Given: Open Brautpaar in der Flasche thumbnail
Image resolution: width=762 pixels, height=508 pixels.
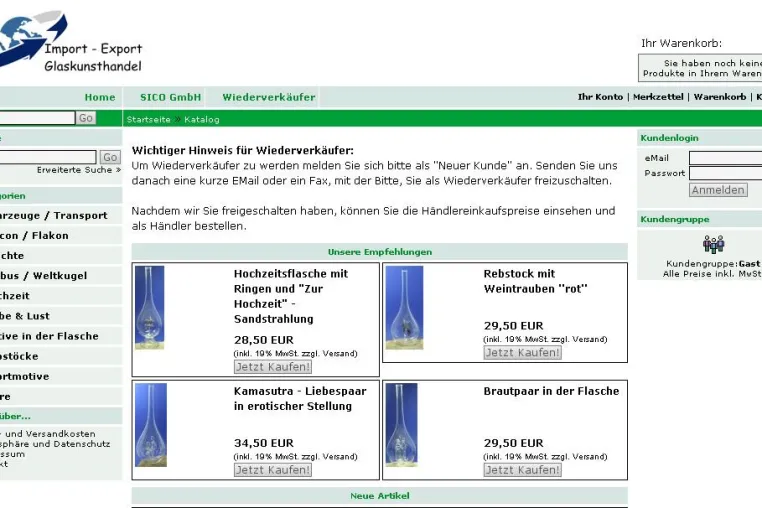Looking at the screenshot, I should tap(401, 425).
